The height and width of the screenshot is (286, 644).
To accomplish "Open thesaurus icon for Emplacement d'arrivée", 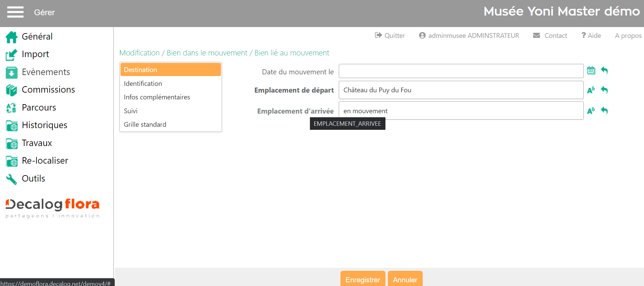I will pos(591,111).
